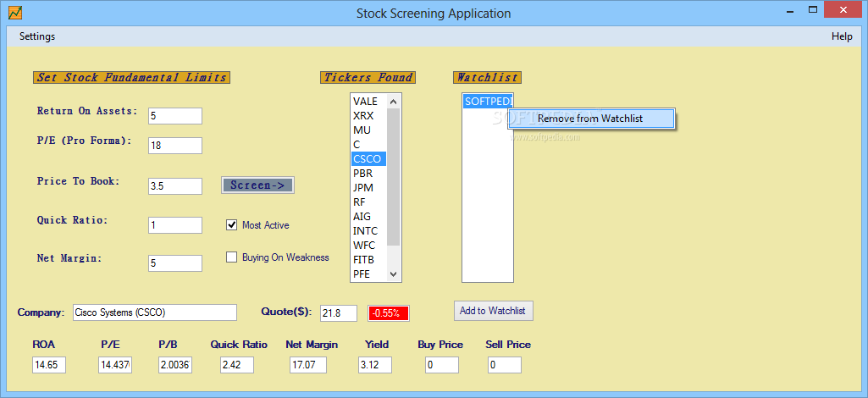
Task: Open the Settings menu
Action: [x=37, y=36]
